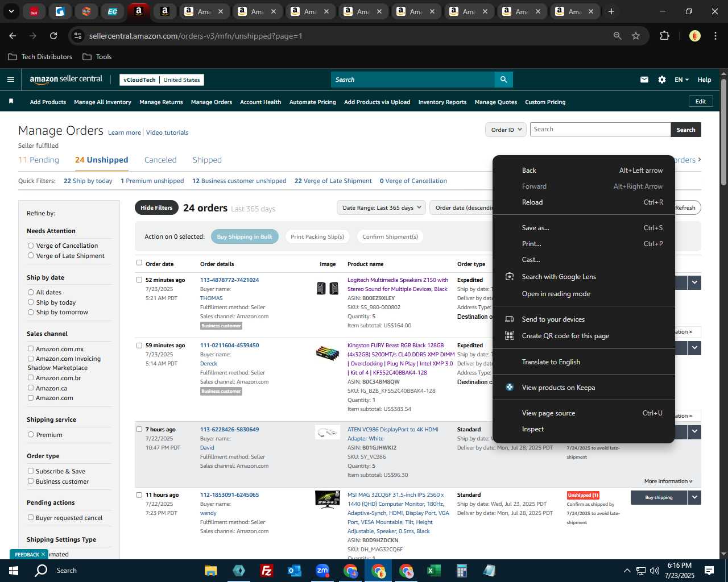This screenshot has width=728, height=582.
Task: Expand Buy shipping arrow for wendy's order
Action: tap(694, 497)
